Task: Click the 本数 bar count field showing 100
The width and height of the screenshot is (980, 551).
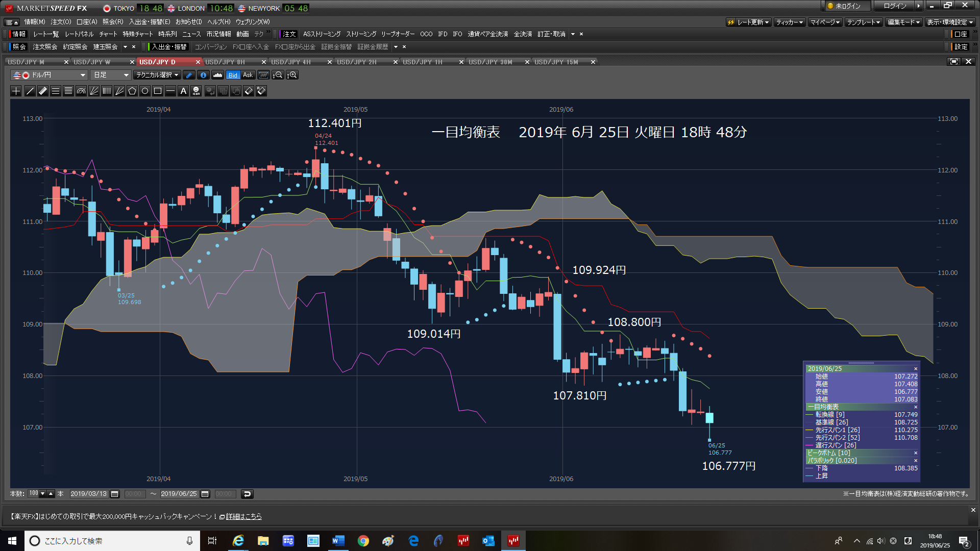Action: (34, 493)
